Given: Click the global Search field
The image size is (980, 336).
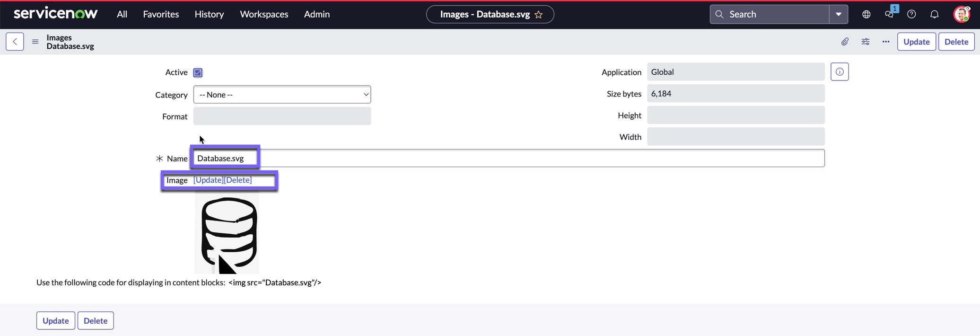Looking at the screenshot, I should (770, 14).
